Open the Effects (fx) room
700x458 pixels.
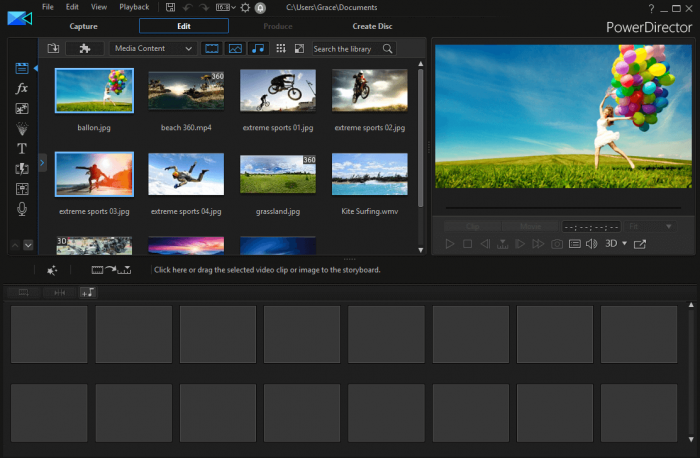22,88
